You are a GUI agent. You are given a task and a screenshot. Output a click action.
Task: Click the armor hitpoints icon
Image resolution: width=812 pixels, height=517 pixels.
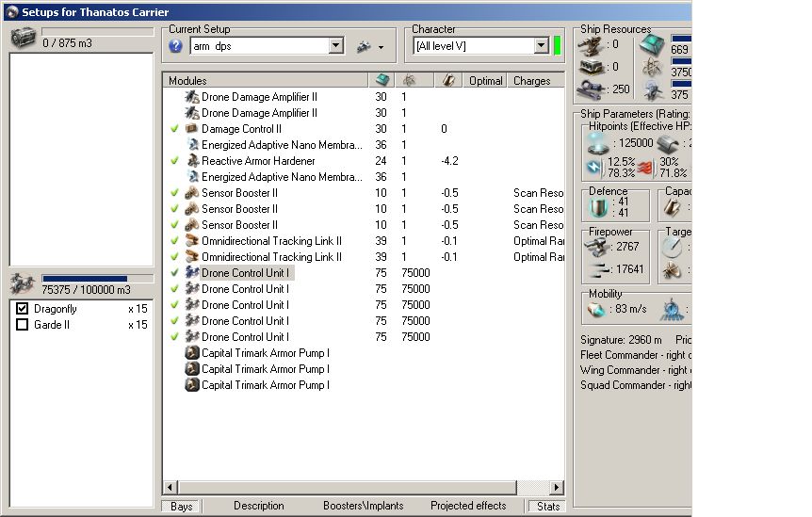coord(668,144)
